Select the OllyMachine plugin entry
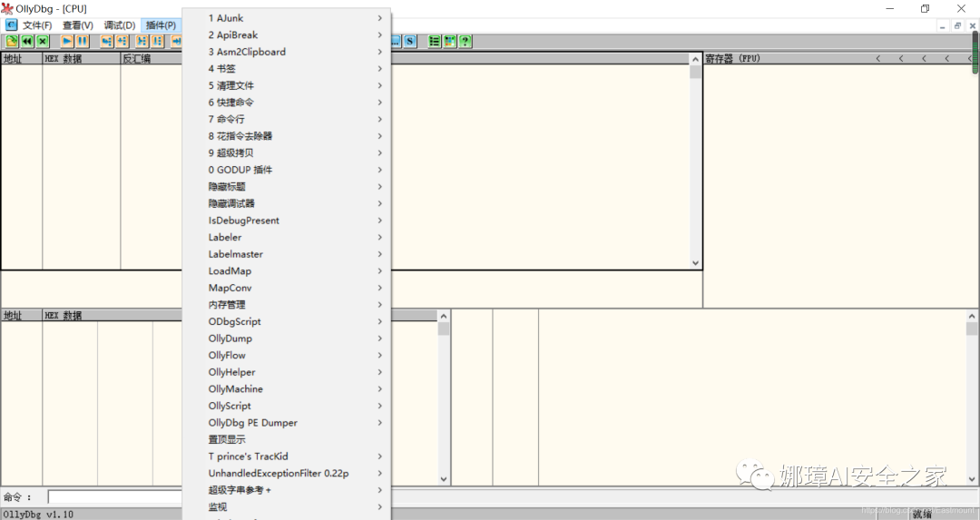This screenshot has height=520, width=980. coord(287,388)
